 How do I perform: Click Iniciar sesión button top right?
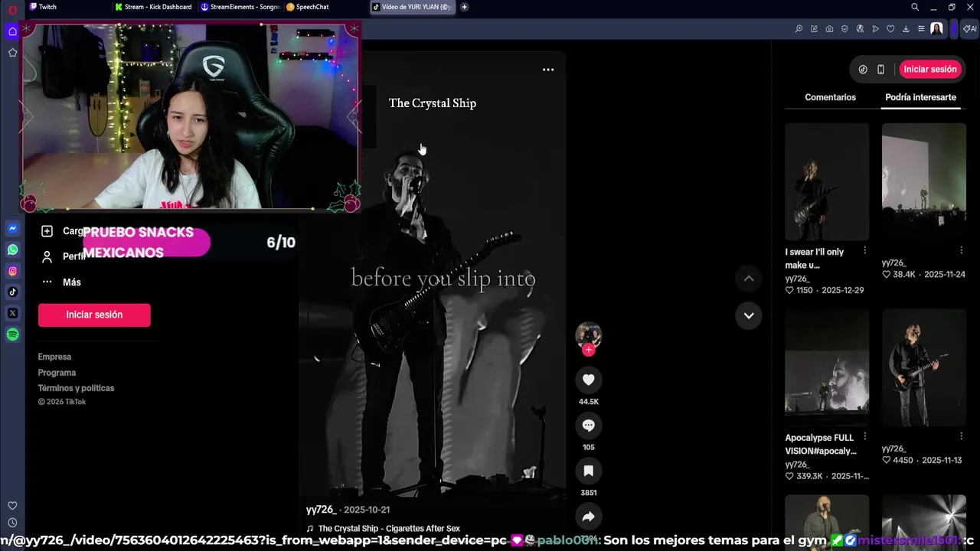tap(930, 70)
